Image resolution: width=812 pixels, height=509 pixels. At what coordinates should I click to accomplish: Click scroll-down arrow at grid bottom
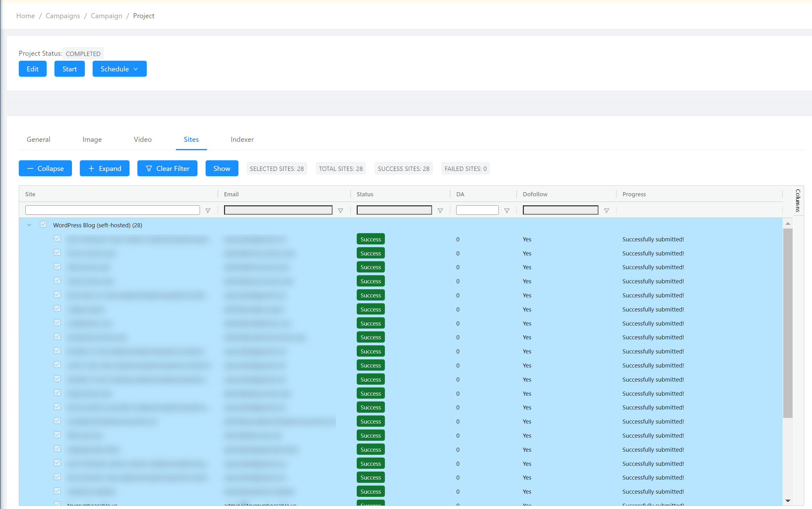(787, 501)
